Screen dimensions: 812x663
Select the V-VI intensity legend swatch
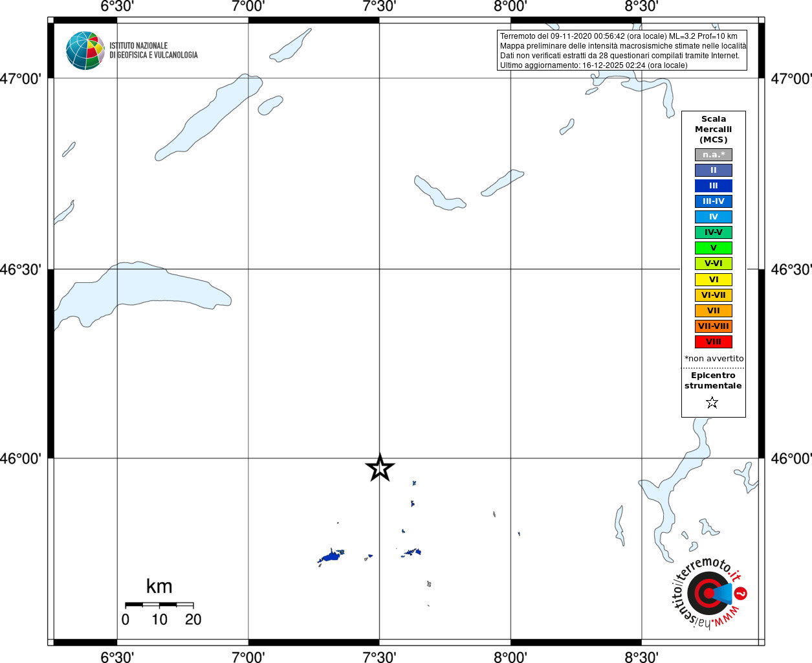point(714,264)
